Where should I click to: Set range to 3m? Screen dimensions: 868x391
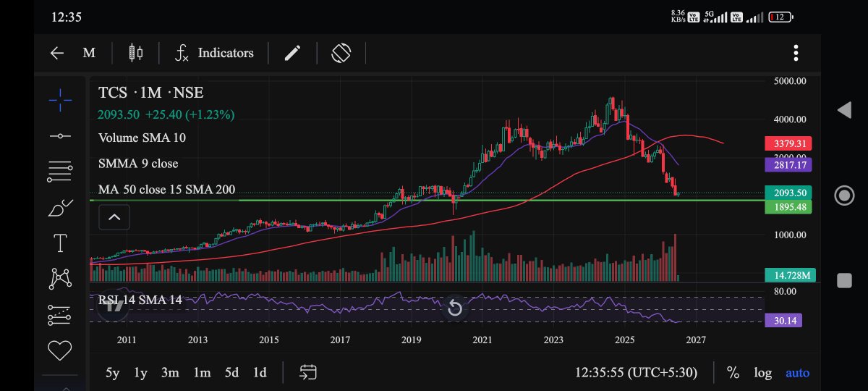[x=170, y=373]
